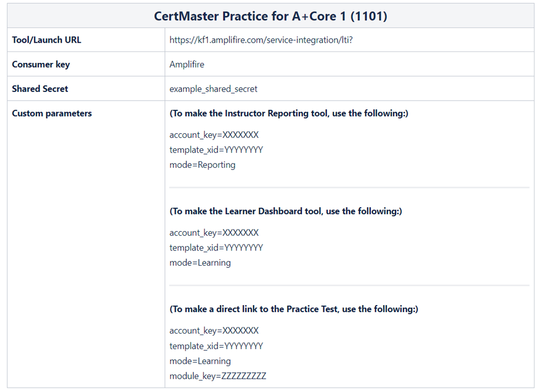Select the mode=Reporting parameter

pyautogui.click(x=202, y=165)
